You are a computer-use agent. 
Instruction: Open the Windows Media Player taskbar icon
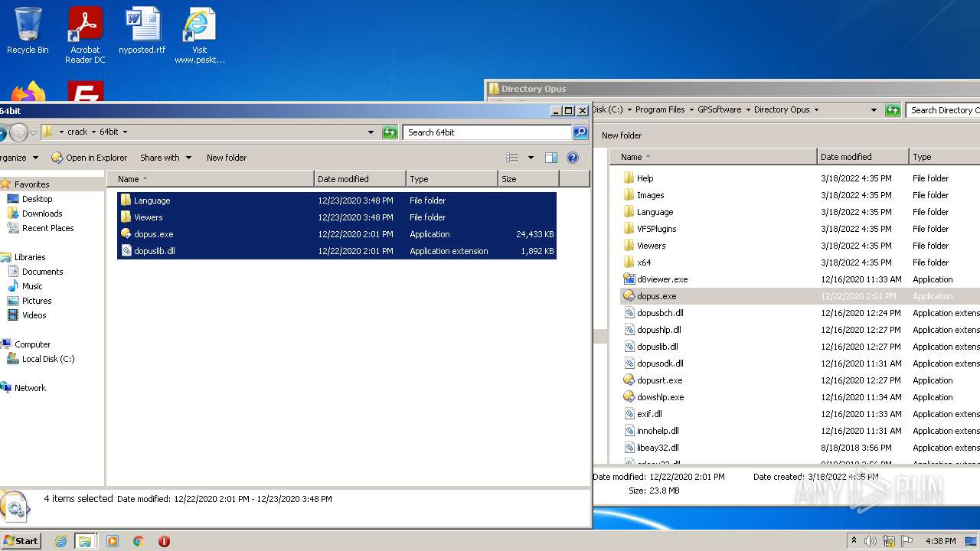[x=113, y=541]
